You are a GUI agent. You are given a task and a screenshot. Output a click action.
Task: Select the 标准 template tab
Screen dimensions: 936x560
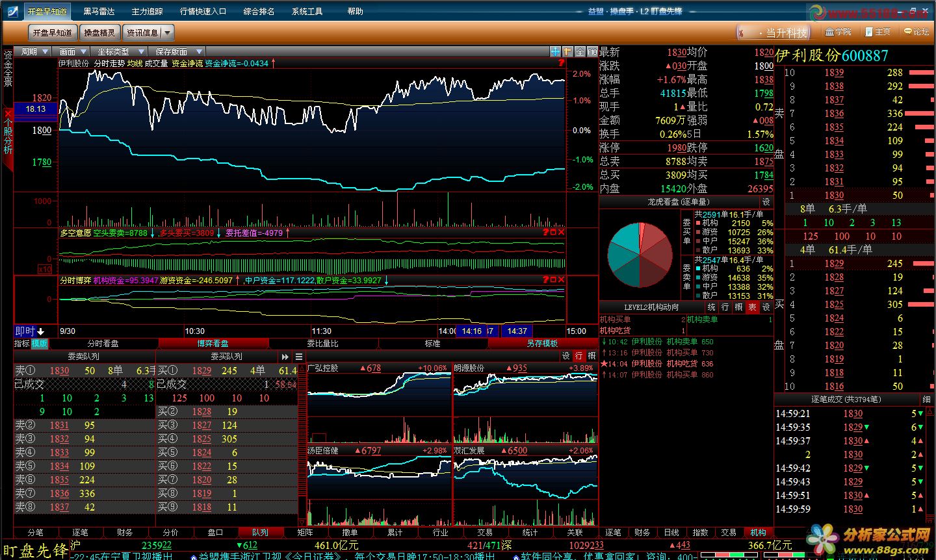coord(432,343)
